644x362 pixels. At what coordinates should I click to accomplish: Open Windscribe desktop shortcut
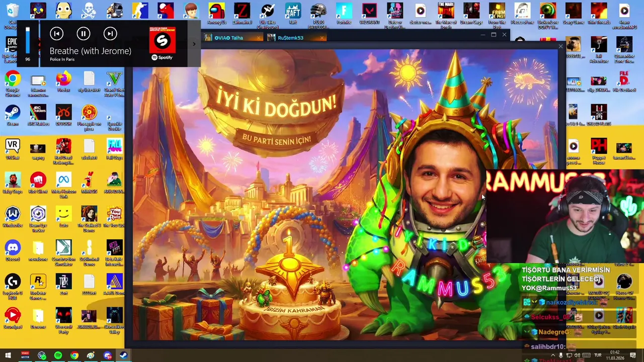[13, 217]
